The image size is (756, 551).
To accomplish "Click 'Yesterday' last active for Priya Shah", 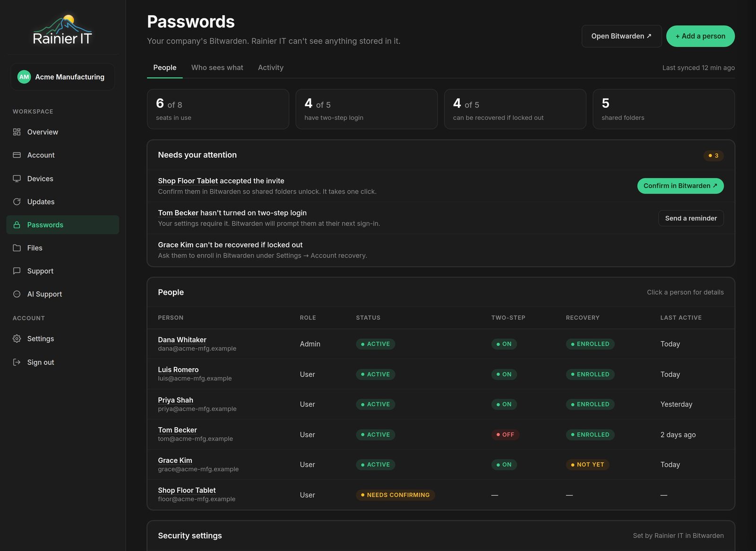I will tap(676, 405).
